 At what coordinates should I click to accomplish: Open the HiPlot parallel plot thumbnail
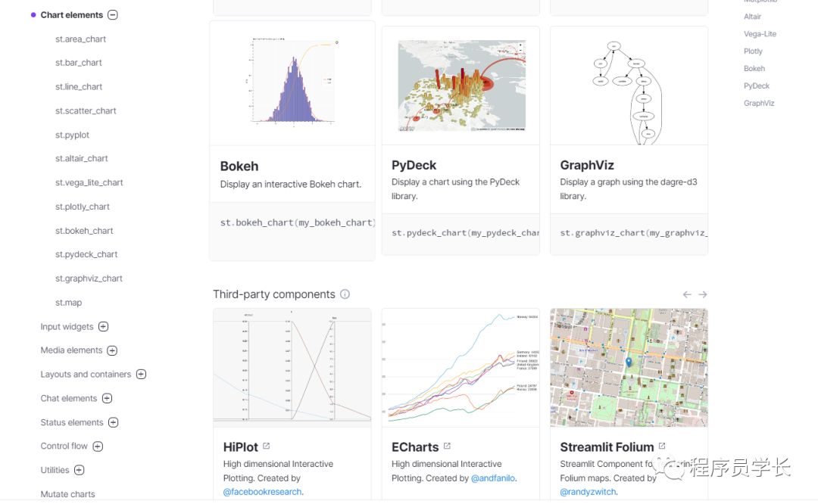(x=292, y=368)
